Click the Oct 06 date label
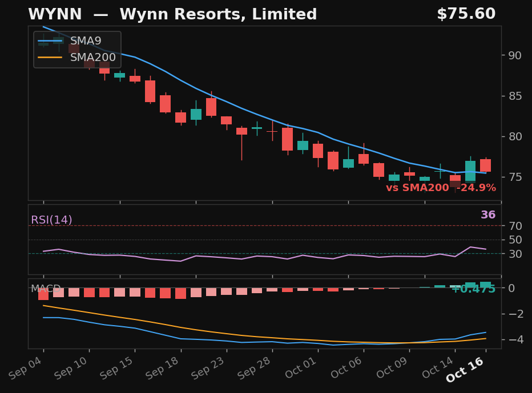 tap(346, 367)
